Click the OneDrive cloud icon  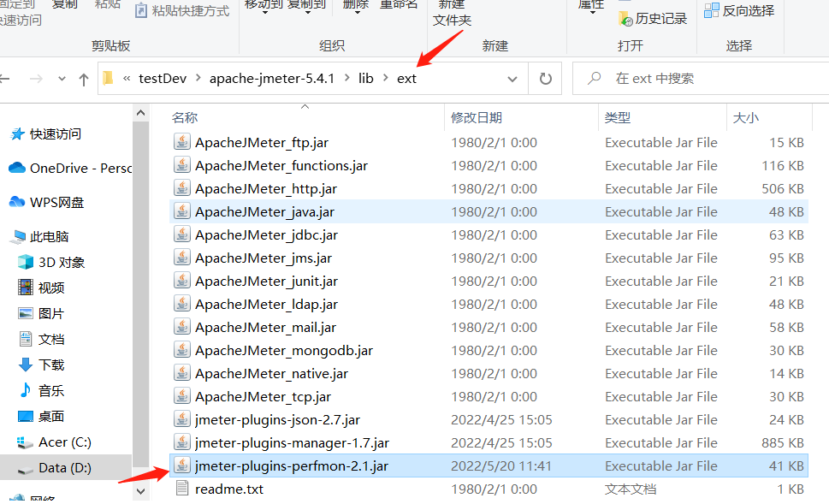tap(17, 168)
